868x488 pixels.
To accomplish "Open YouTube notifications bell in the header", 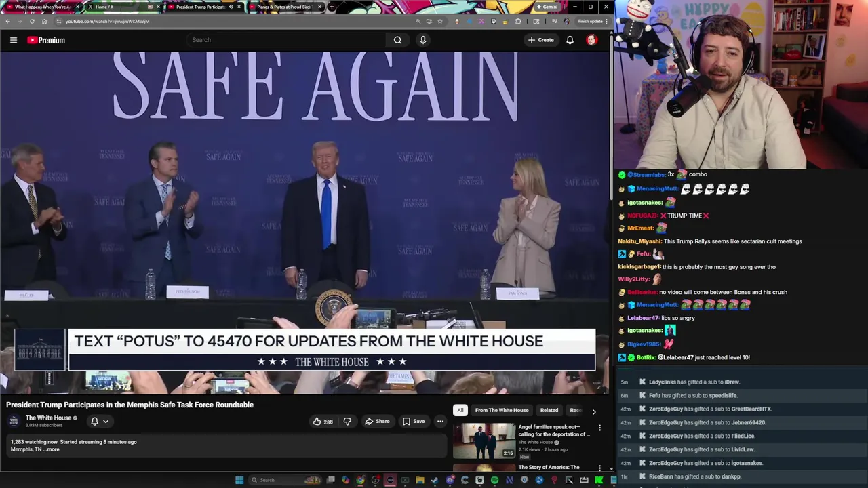I will tap(570, 40).
